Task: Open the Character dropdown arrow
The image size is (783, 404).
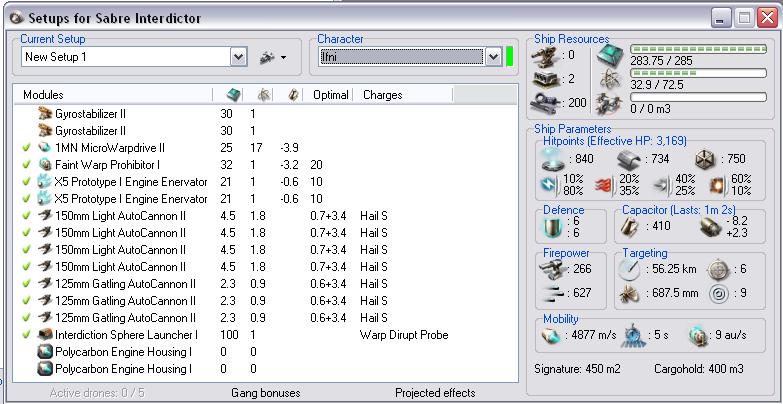Action: point(493,57)
